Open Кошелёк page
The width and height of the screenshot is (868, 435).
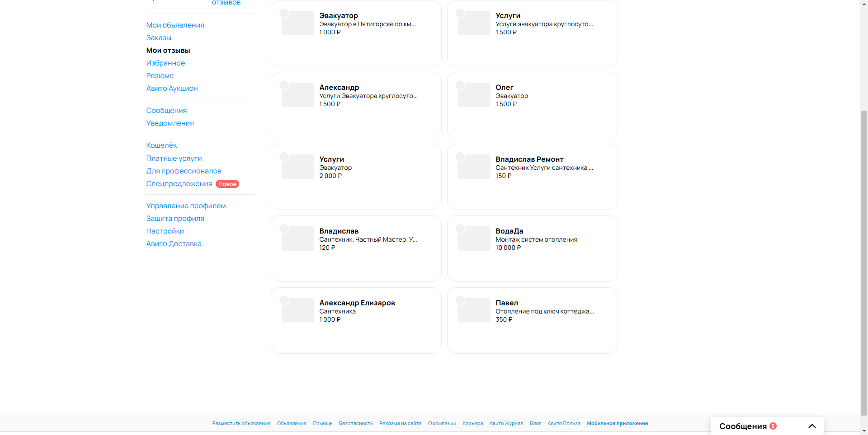pyautogui.click(x=161, y=145)
